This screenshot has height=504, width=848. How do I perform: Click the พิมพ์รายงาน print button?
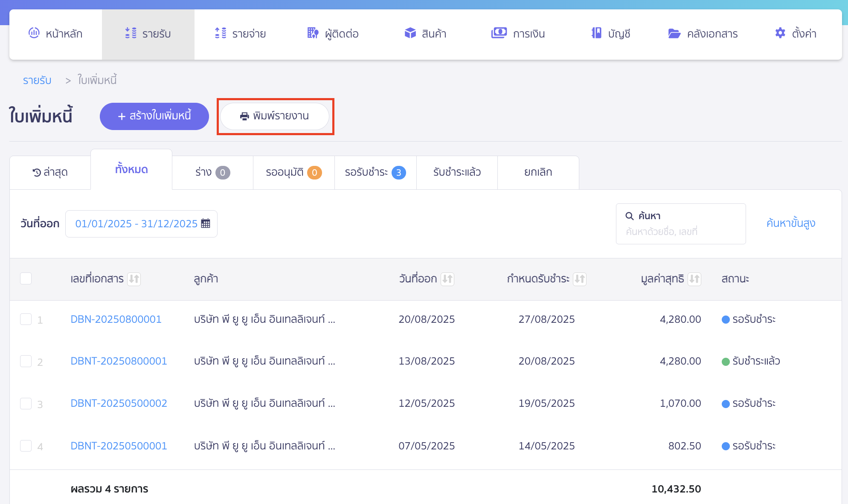tap(275, 116)
